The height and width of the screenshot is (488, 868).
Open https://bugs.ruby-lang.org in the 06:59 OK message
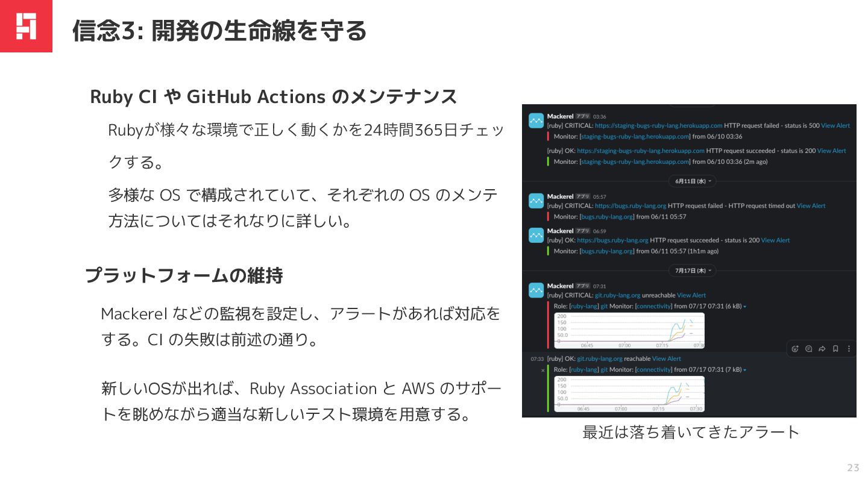tap(612, 240)
